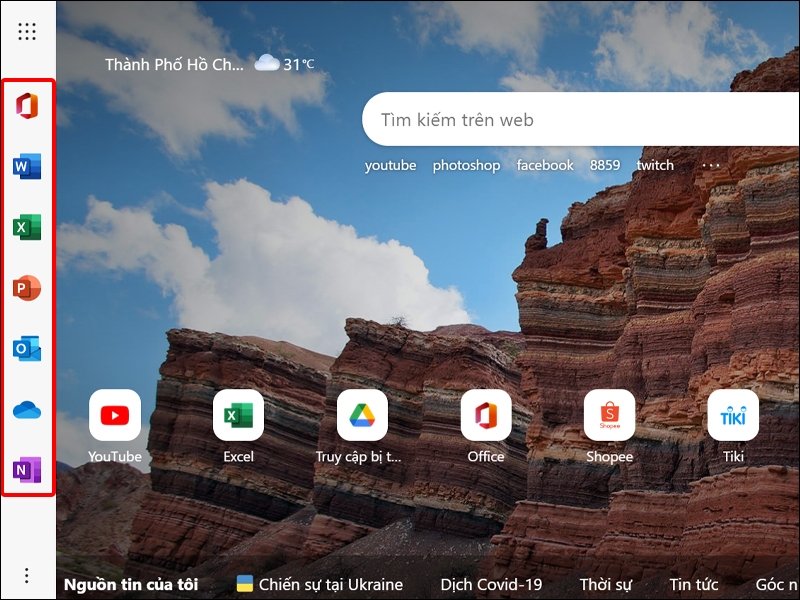Open the vertical three-dot menu
The image size is (800, 600).
click(x=27, y=575)
